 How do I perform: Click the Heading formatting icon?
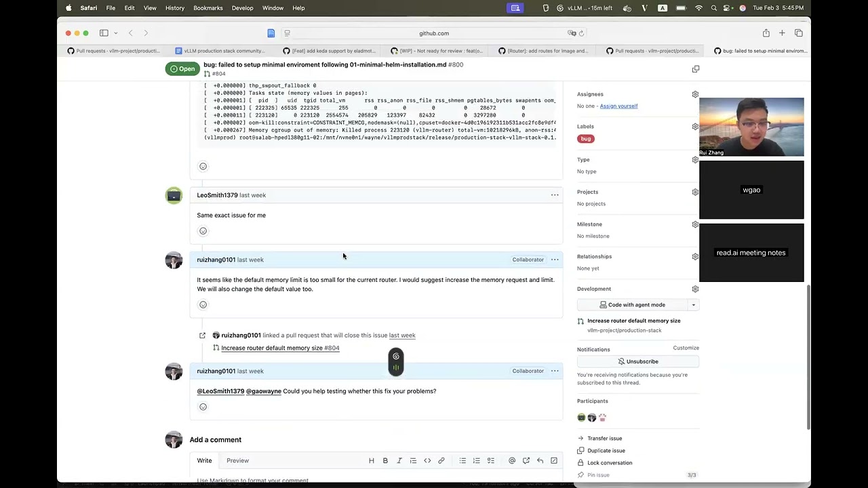[x=372, y=461]
